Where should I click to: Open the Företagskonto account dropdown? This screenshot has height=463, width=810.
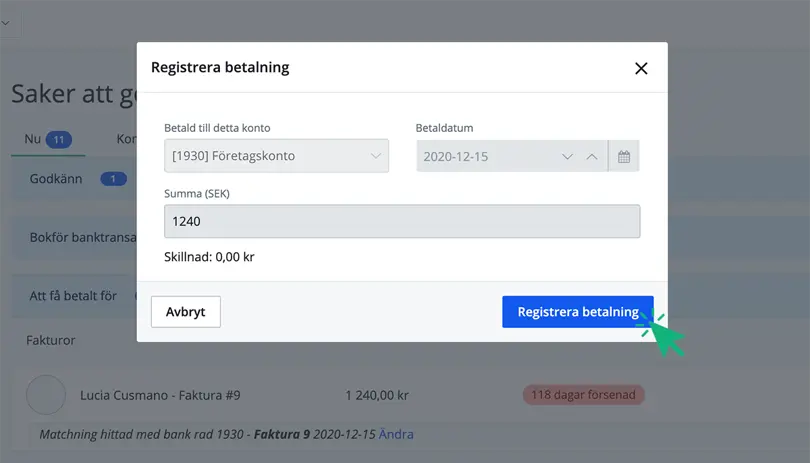(x=276, y=156)
